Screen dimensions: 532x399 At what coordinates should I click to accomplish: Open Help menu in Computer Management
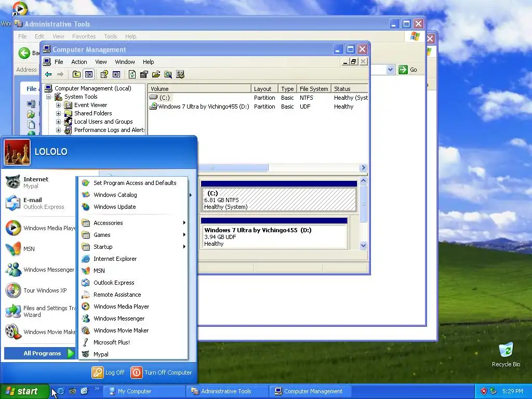(x=148, y=62)
